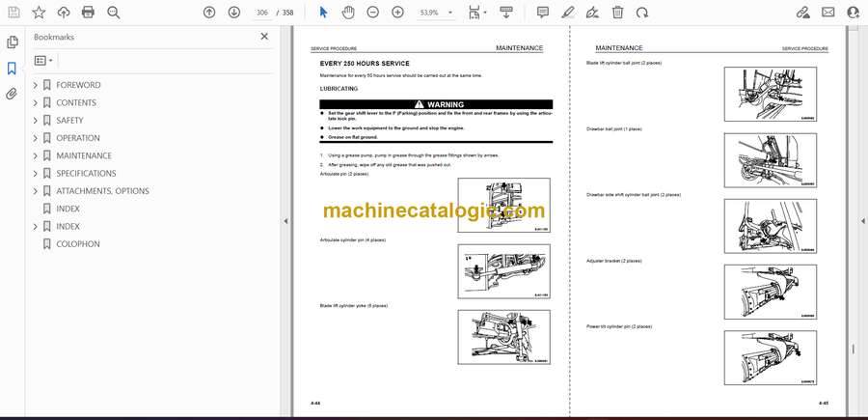Jump to the CONTENTS bookmark
The height and width of the screenshot is (420, 868).
point(76,102)
